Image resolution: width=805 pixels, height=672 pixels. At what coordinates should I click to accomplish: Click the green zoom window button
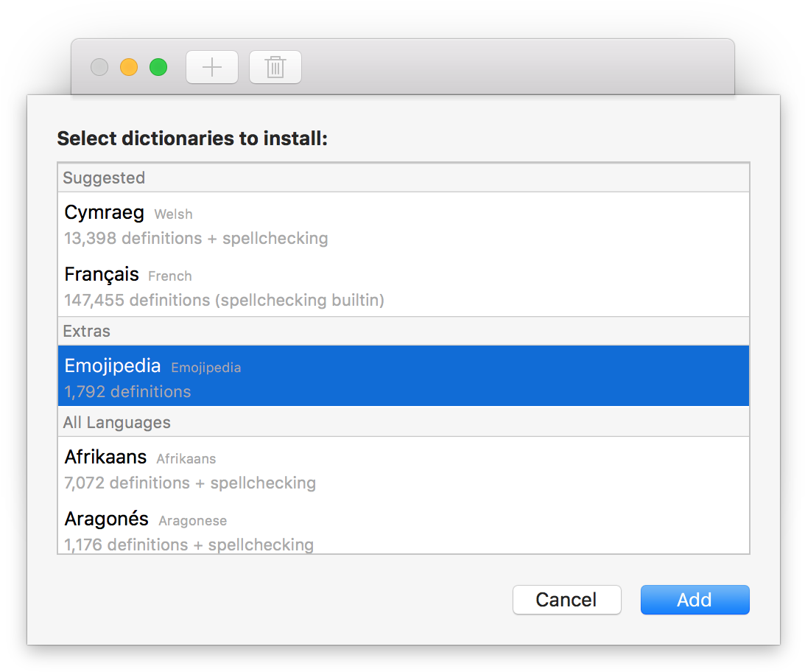tap(158, 67)
